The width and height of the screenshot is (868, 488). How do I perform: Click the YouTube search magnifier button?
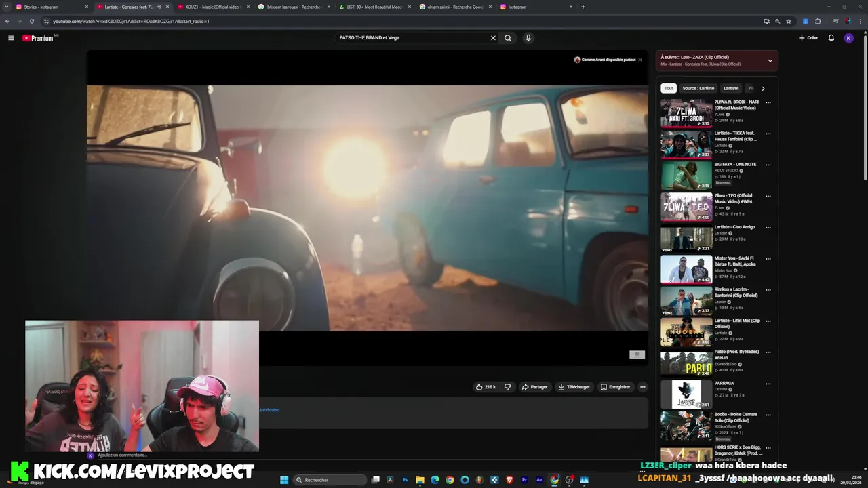508,38
